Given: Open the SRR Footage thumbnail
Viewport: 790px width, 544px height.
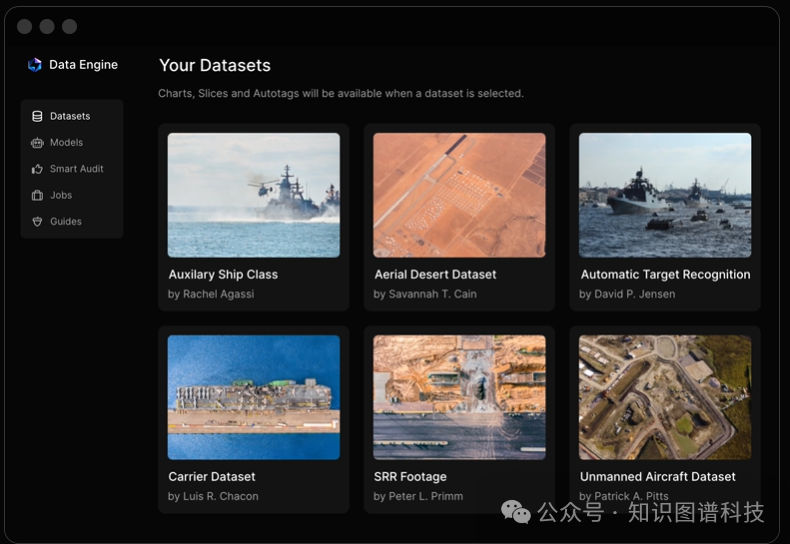Looking at the screenshot, I should tap(459, 397).
